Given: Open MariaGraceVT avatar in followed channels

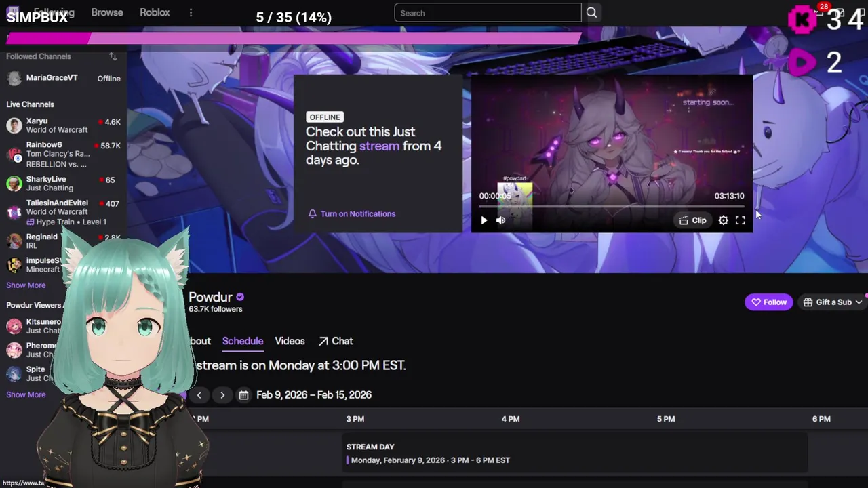Looking at the screenshot, I should coord(14,78).
